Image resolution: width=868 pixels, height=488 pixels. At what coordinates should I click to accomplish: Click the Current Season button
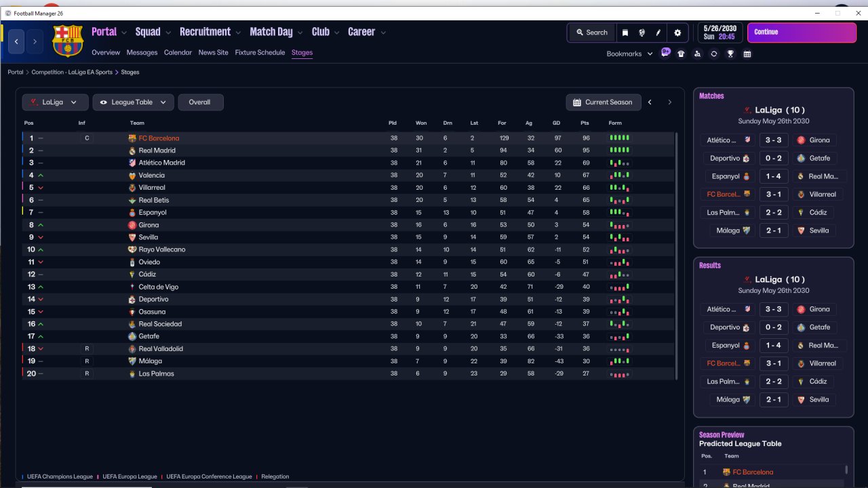pyautogui.click(x=602, y=102)
